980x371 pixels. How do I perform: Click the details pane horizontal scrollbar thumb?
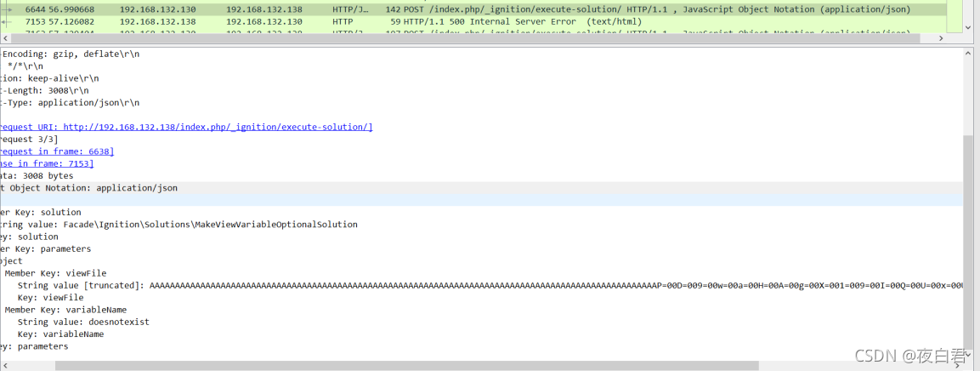pos(407,365)
